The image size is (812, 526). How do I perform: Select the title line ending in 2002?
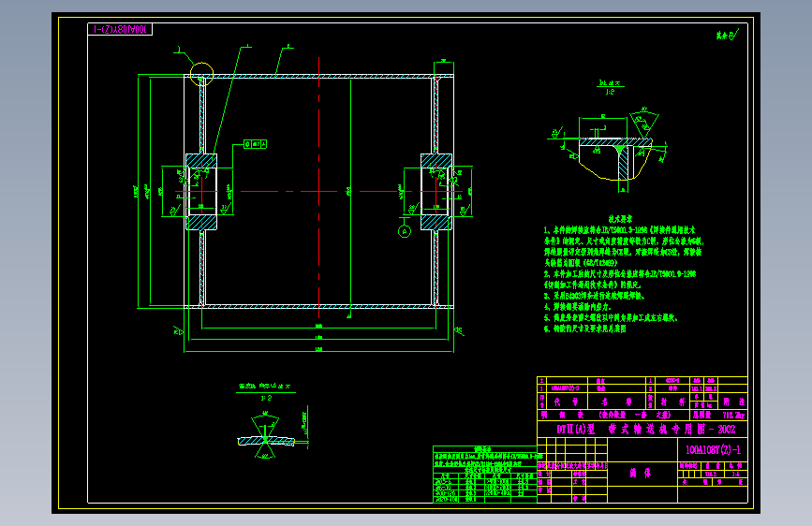[646, 430]
